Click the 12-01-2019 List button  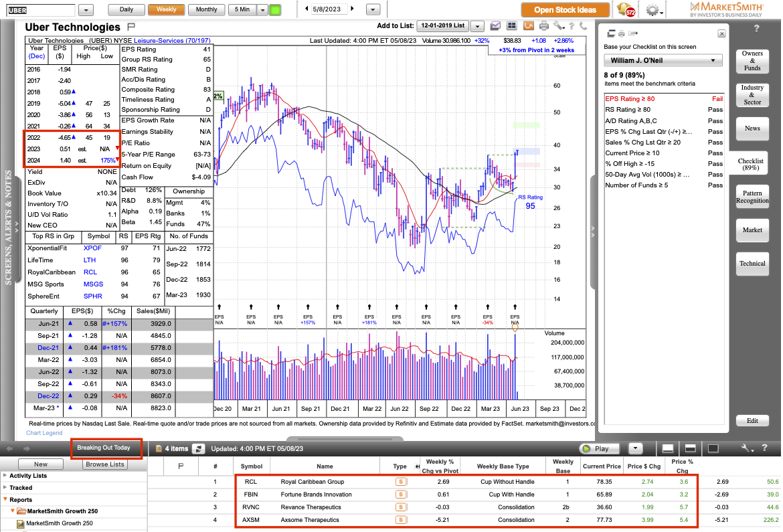[442, 25]
